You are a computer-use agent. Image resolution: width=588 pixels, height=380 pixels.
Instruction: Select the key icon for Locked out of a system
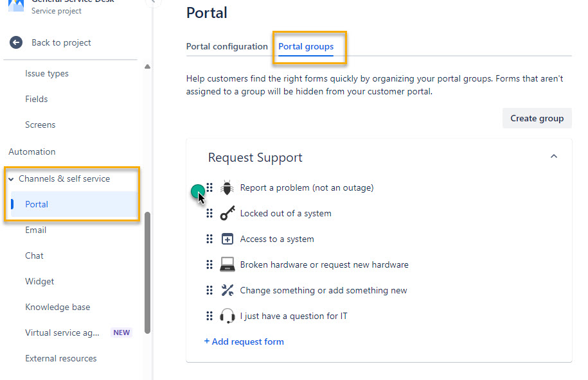(x=226, y=213)
